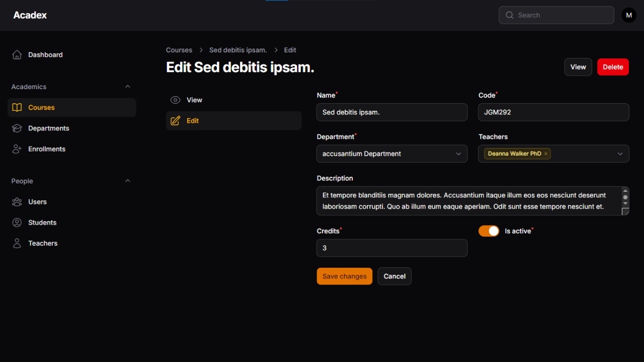
Task: Disable the Is active toggle
Action: (x=489, y=231)
